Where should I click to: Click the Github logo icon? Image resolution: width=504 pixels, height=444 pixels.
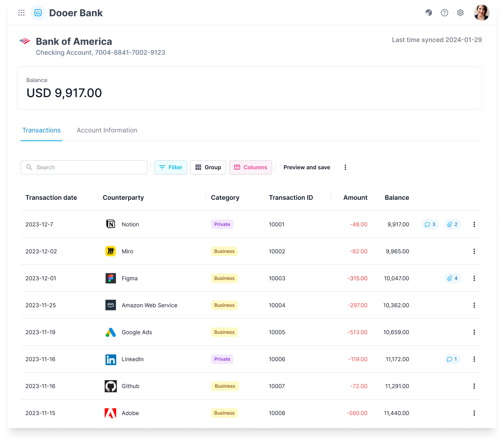pos(111,386)
